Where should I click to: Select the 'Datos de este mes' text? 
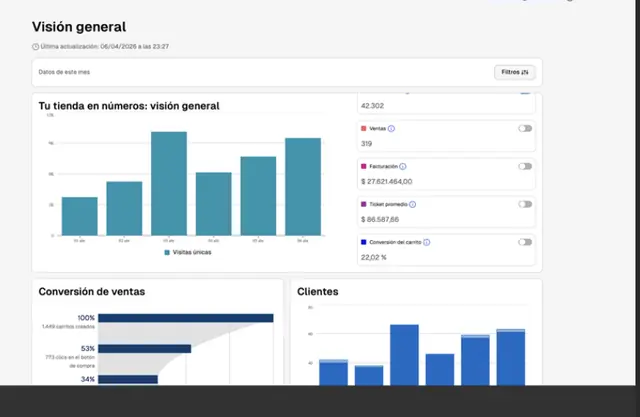pos(64,72)
